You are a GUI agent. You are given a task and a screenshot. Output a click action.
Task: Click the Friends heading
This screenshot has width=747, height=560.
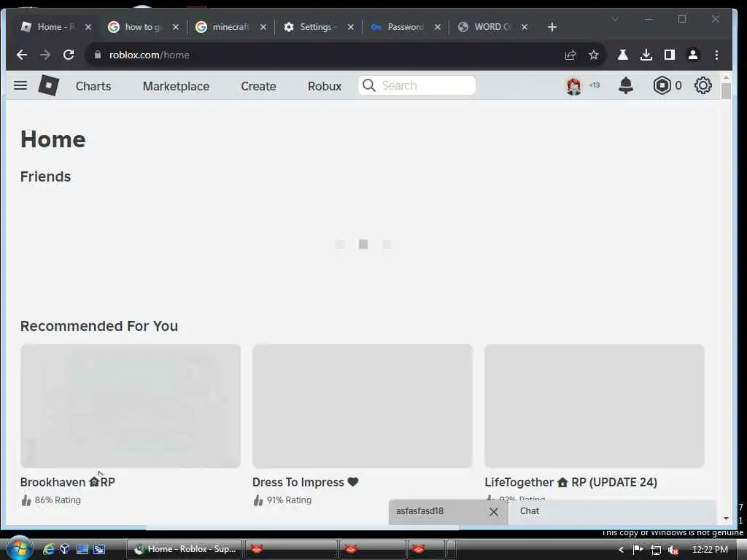point(46,176)
